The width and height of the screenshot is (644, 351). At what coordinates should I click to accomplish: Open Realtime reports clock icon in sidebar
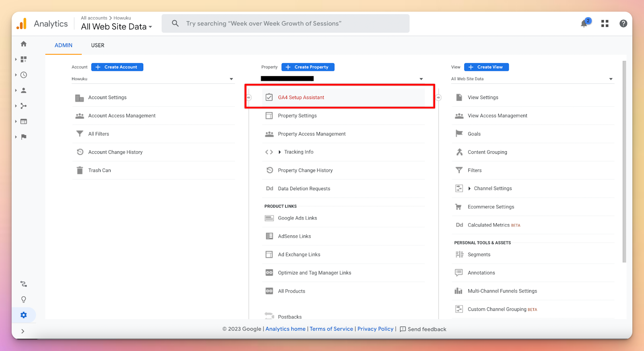click(24, 75)
